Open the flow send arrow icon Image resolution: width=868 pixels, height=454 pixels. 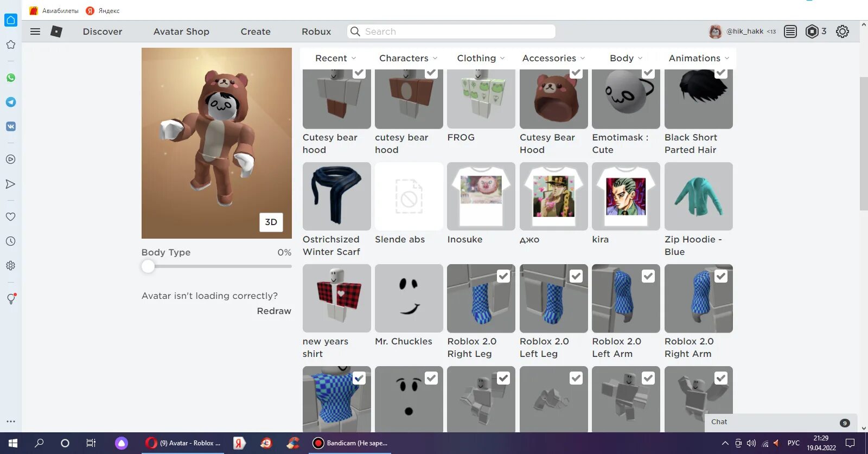coord(10,184)
